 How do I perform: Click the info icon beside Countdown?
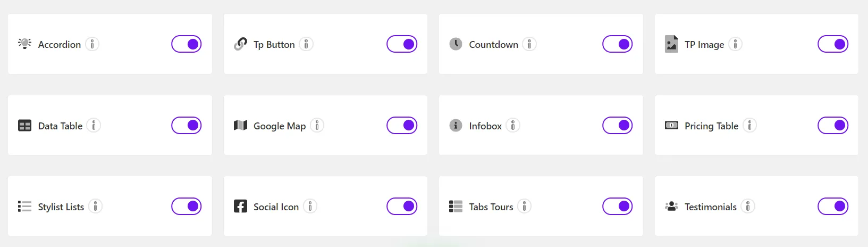pos(529,44)
